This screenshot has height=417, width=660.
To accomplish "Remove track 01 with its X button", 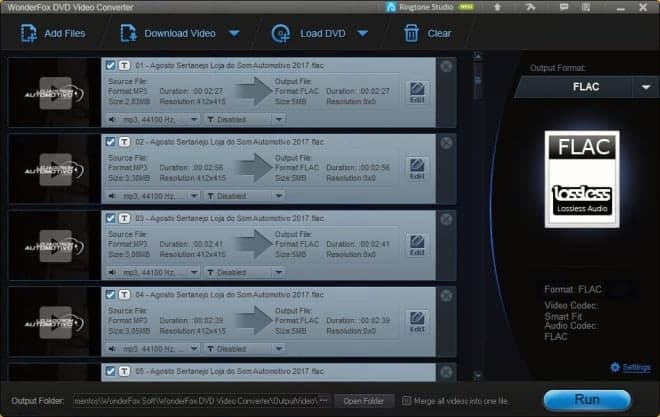I will (x=446, y=66).
